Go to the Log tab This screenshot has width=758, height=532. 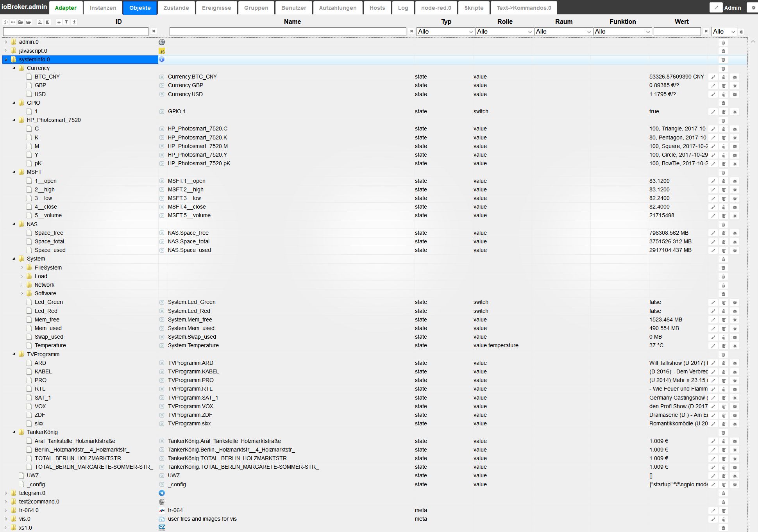point(403,8)
